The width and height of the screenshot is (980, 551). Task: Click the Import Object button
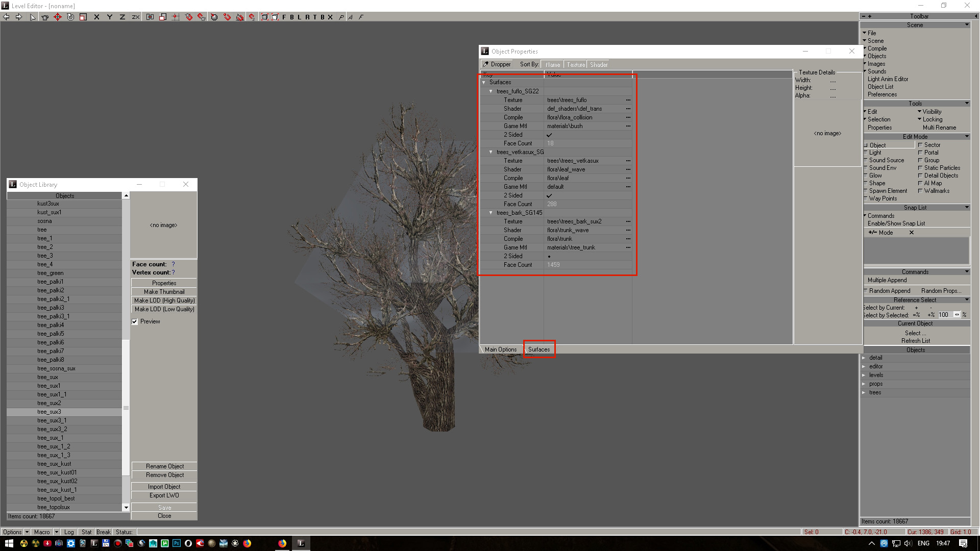point(164,487)
